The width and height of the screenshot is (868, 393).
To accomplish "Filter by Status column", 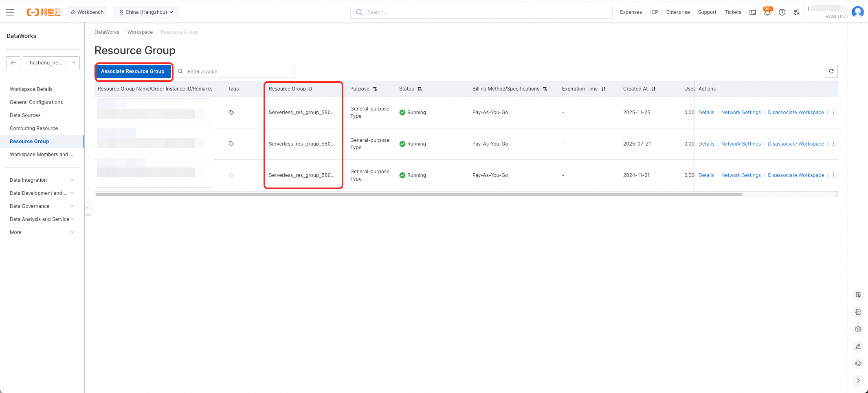I will tap(420, 89).
